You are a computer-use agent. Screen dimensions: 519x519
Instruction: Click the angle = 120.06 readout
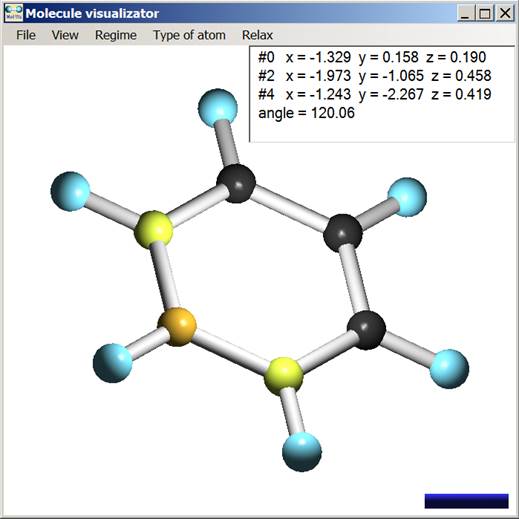306,113
